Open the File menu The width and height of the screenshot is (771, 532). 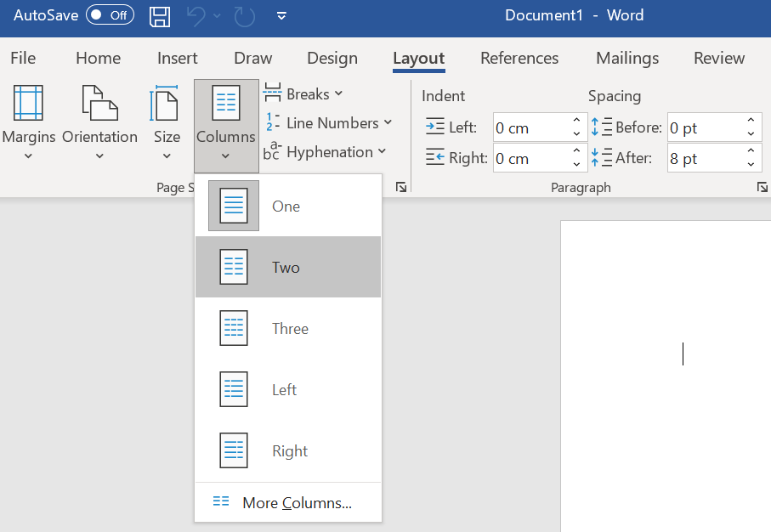(x=23, y=59)
